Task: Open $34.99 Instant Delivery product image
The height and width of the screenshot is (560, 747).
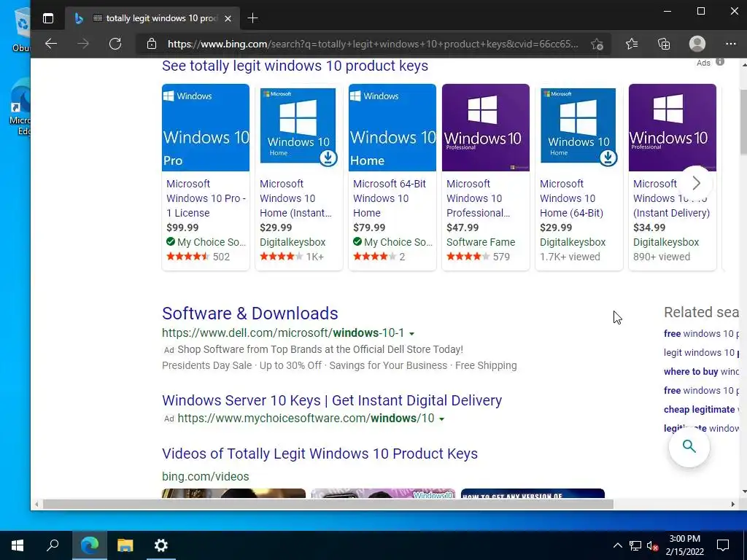Action: click(672, 128)
